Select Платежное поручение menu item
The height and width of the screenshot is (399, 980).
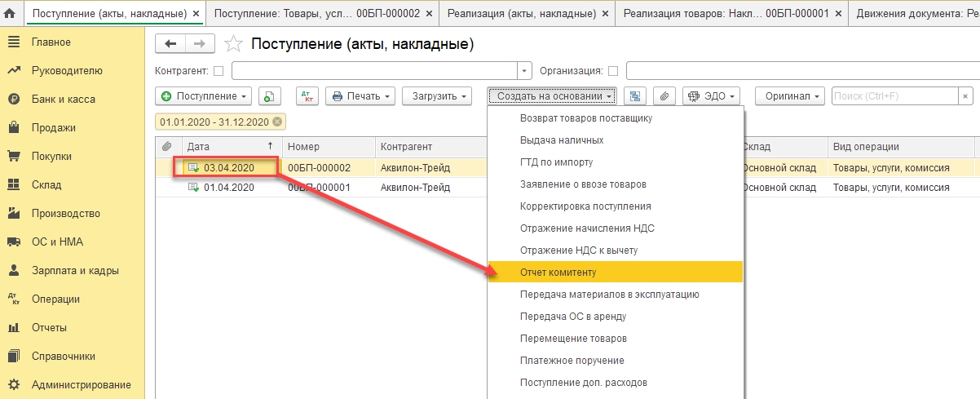[615, 361]
